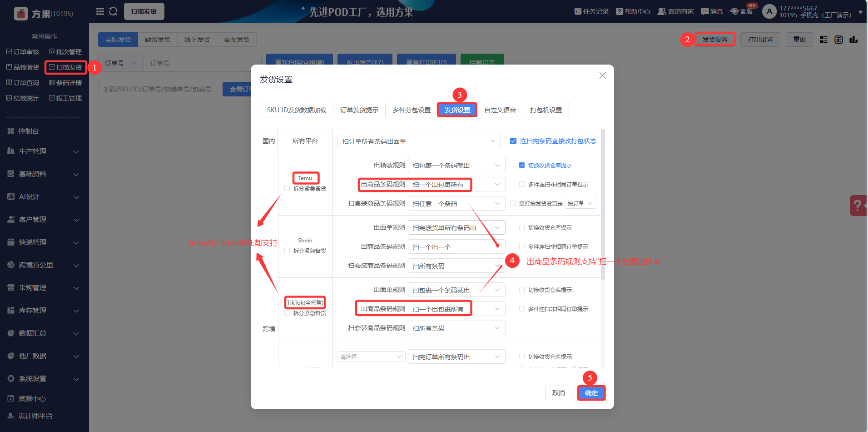Open 条码详情 in common operations
This screenshot has width=868, height=432.
tap(65, 83)
